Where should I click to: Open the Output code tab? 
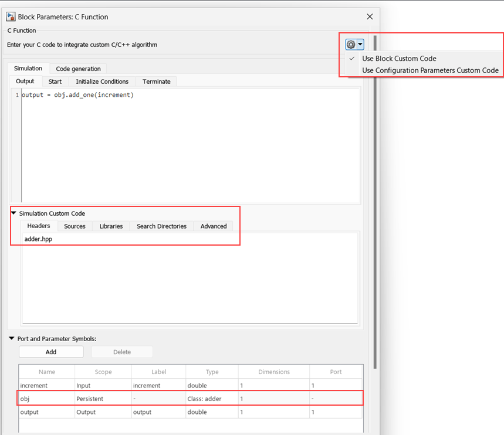click(x=25, y=81)
